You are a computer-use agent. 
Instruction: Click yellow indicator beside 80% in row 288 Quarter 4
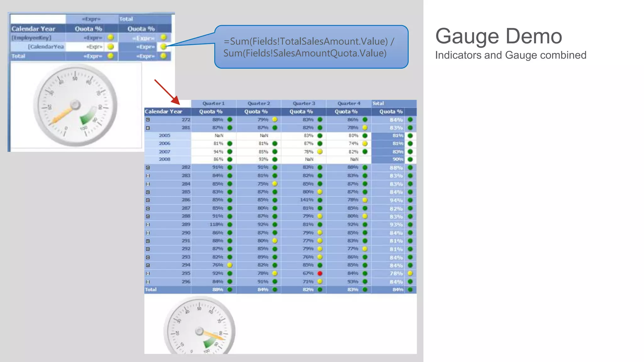[365, 216]
